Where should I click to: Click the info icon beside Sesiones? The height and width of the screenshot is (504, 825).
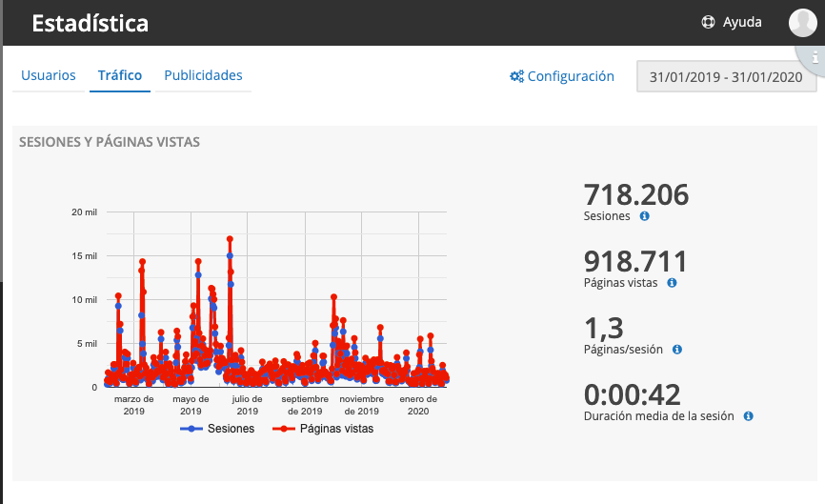[645, 216]
